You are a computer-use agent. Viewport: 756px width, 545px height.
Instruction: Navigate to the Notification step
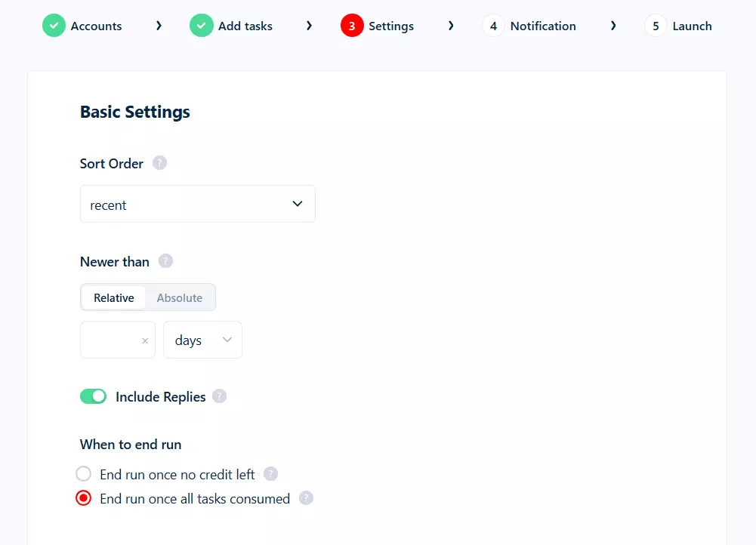pos(542,25)
